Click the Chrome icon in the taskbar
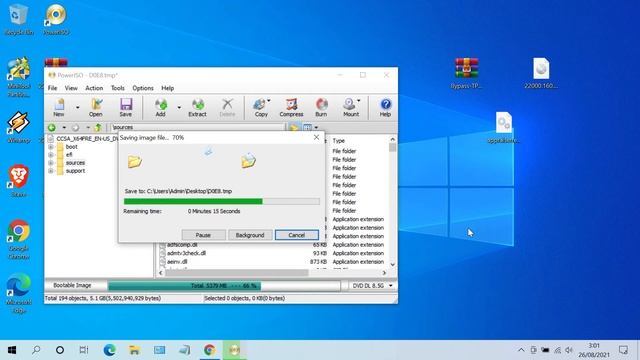Image resolution: width=640 pixels, height=360 pixels. [209, 350]
